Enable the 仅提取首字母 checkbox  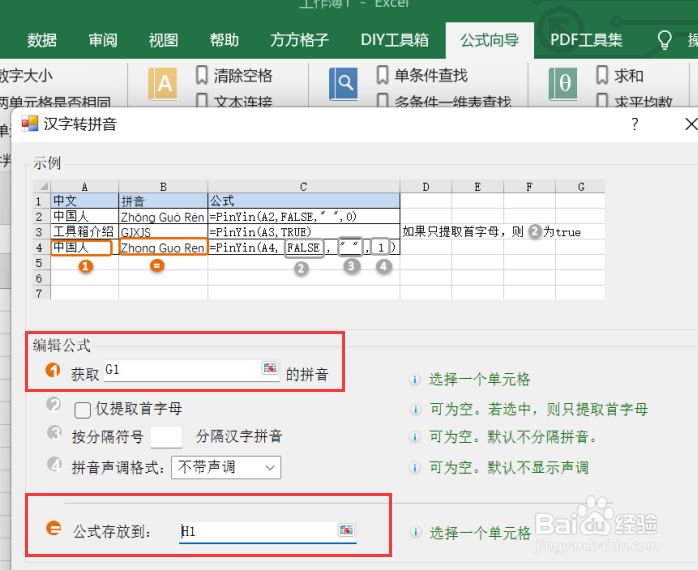coord(83,410)
